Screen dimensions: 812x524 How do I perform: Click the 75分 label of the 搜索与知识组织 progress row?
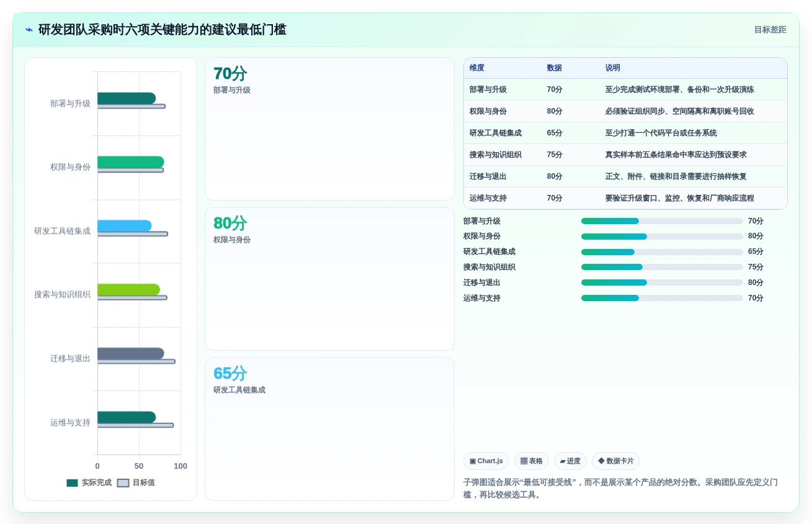point(756,267)
